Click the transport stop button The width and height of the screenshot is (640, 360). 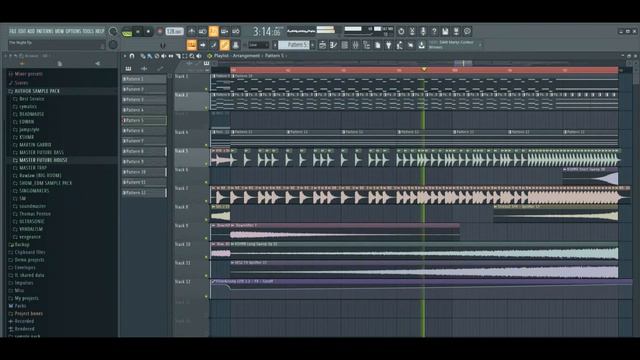(x=148, y=31)
